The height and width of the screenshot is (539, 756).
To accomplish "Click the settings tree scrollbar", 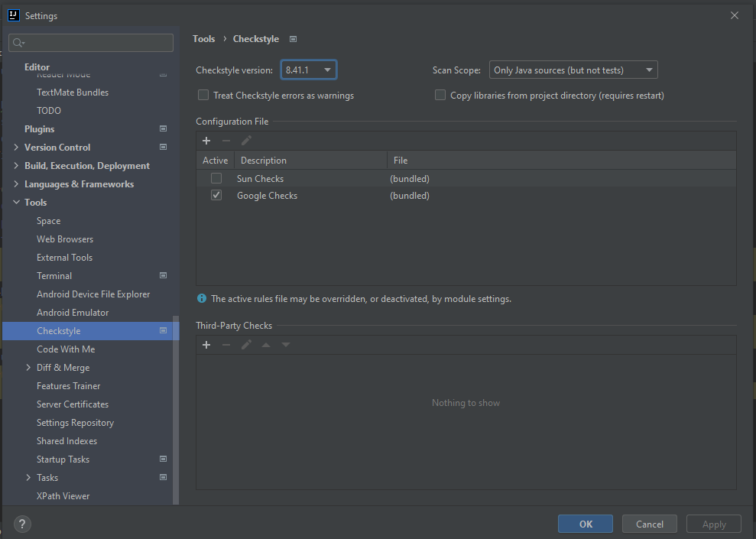I will [176, 410].
